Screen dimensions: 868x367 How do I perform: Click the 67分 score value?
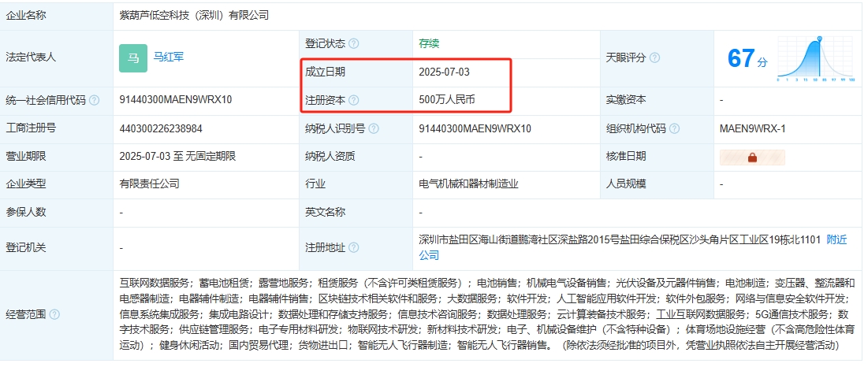pyautogui.click(x=747, y=58)
